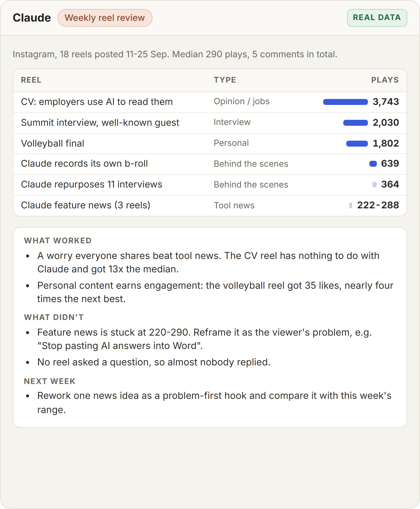
Task: Select the PLAYS column header
Action: click(385, 80)
